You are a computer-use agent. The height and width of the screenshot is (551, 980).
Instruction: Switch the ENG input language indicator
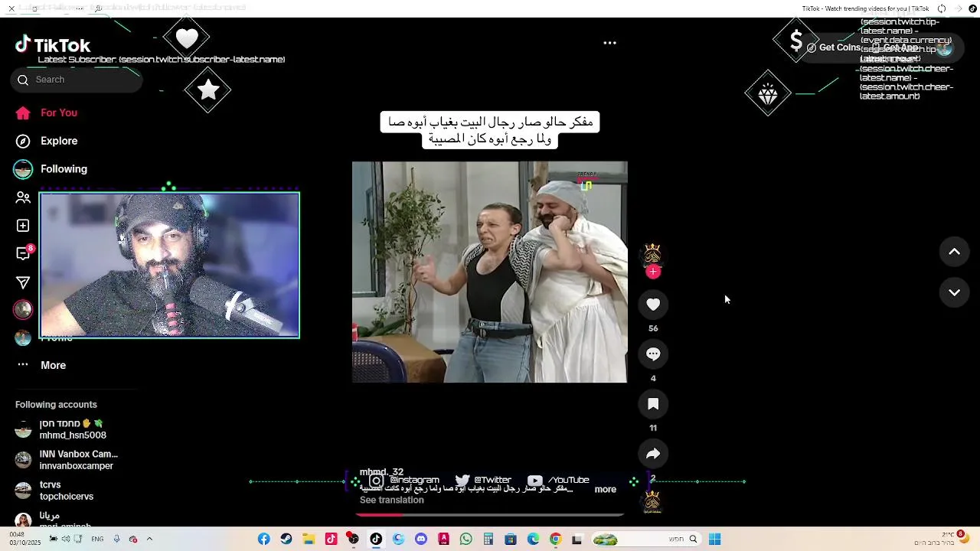pyautogui.click(x=97, y=539)
